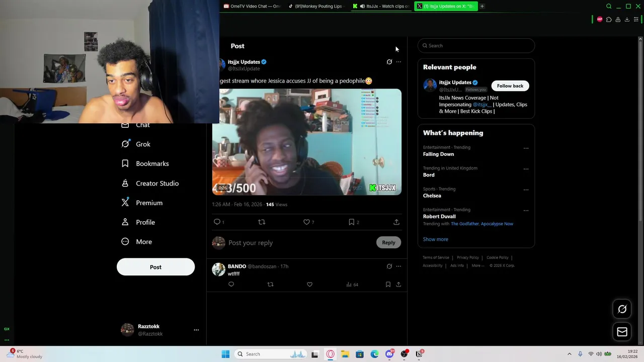This screenshot has width=644, height=362.
Task: Open Bookmarks in the sidebar
Action: (145, 164)
